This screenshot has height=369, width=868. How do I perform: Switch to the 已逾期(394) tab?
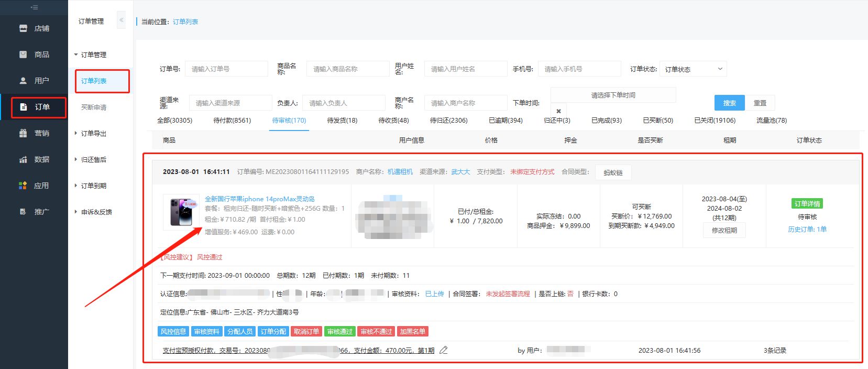click(506, 121)
